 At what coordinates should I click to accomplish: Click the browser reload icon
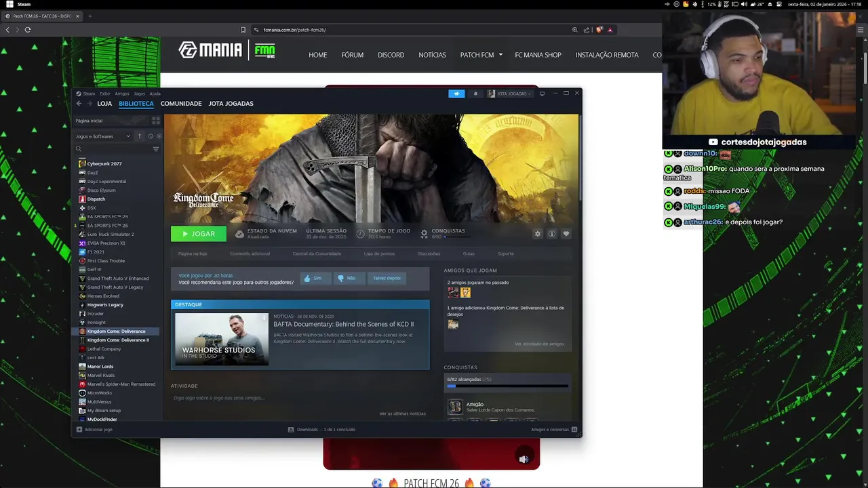click(28, 30)
